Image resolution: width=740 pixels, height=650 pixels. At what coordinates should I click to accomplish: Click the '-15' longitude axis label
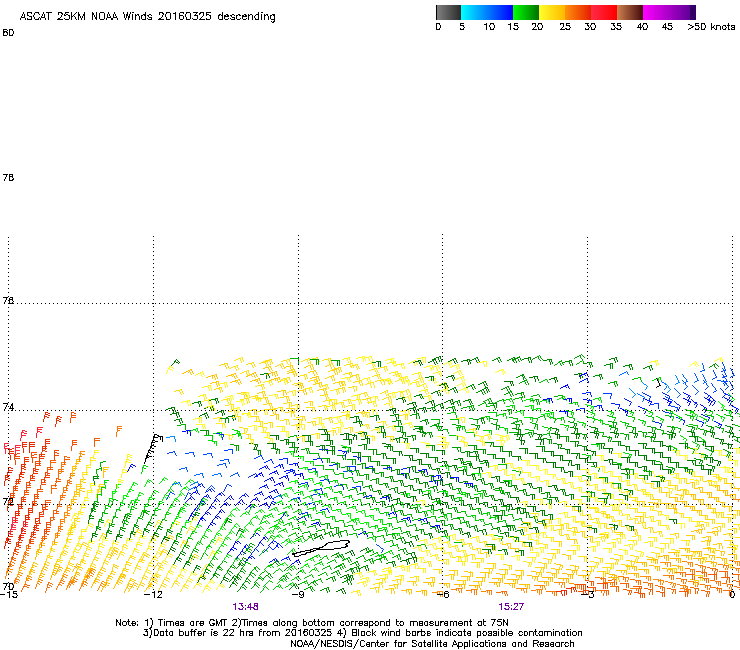[x=9, y=595]
